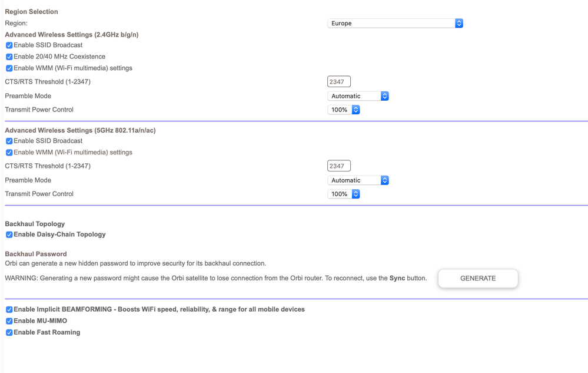Toggle WMM settings for 5GHz band
The image size is (588, 373).
pos(9,152)
